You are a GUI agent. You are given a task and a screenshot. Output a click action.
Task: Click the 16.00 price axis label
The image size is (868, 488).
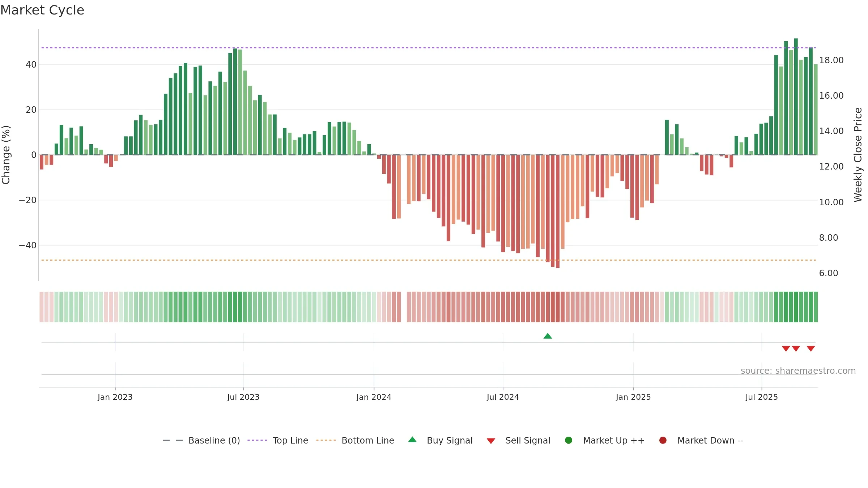click(831, 96)
